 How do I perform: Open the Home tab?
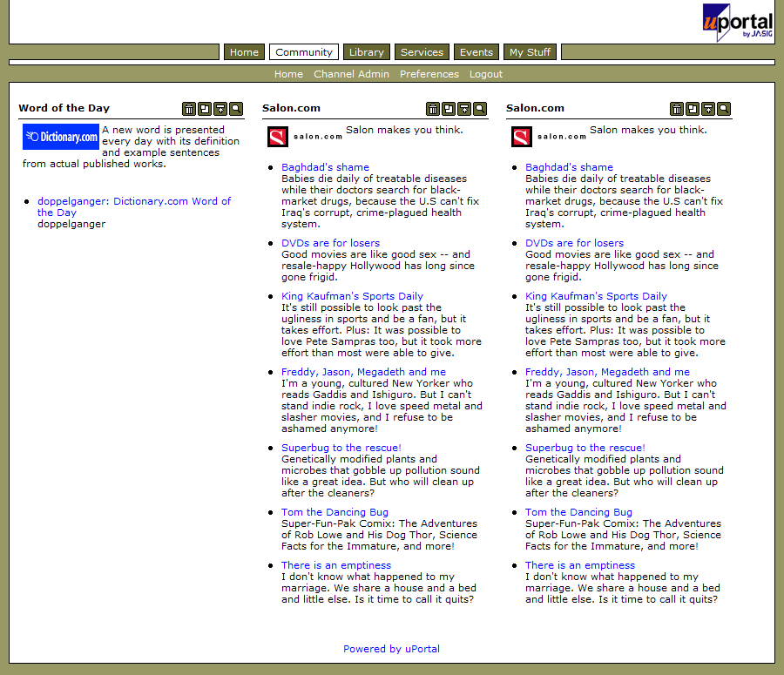[244, 52]
